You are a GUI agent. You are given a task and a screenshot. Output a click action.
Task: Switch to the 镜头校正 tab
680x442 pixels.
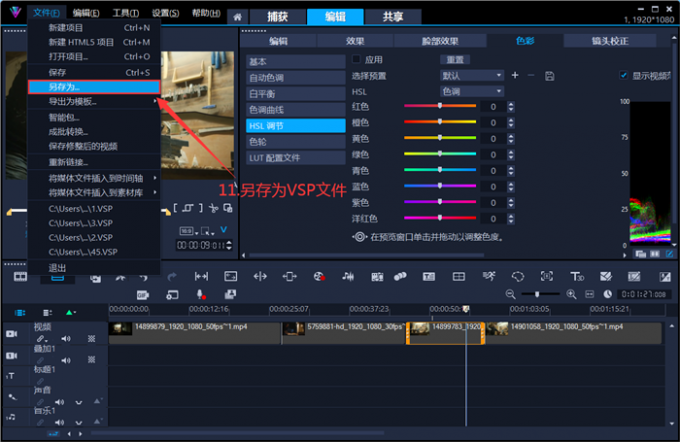click(610, 41)
